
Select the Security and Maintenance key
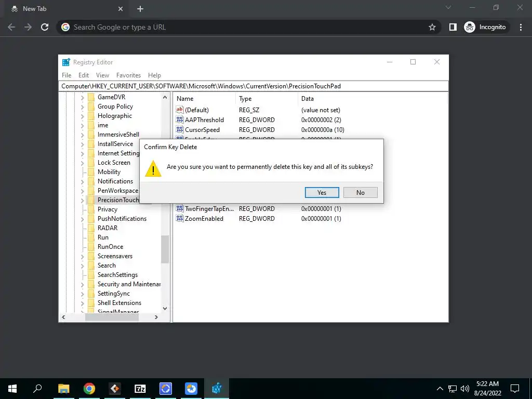pos(129,284)
